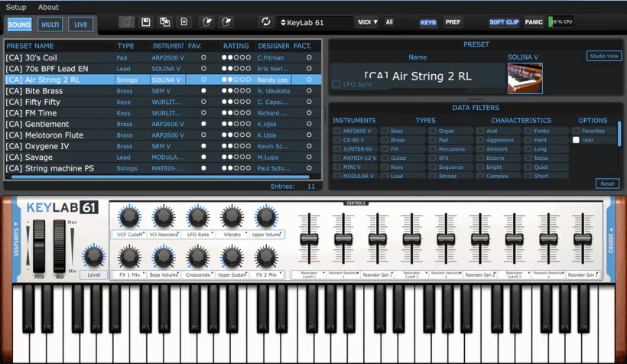
Task: Open the MIDI dropdown menu
Action: 368,22
